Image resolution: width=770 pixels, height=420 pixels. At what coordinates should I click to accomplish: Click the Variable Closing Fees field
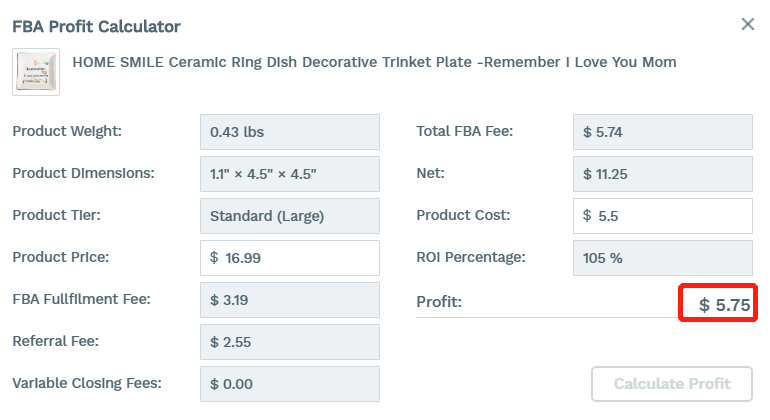pyautogui.click(x=290, y=384)
